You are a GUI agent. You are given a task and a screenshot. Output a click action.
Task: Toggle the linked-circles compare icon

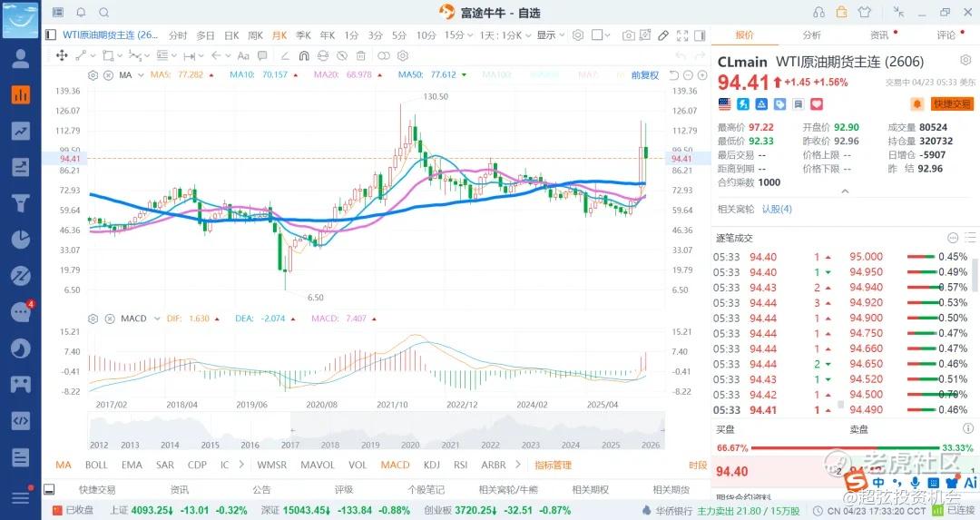384,55
